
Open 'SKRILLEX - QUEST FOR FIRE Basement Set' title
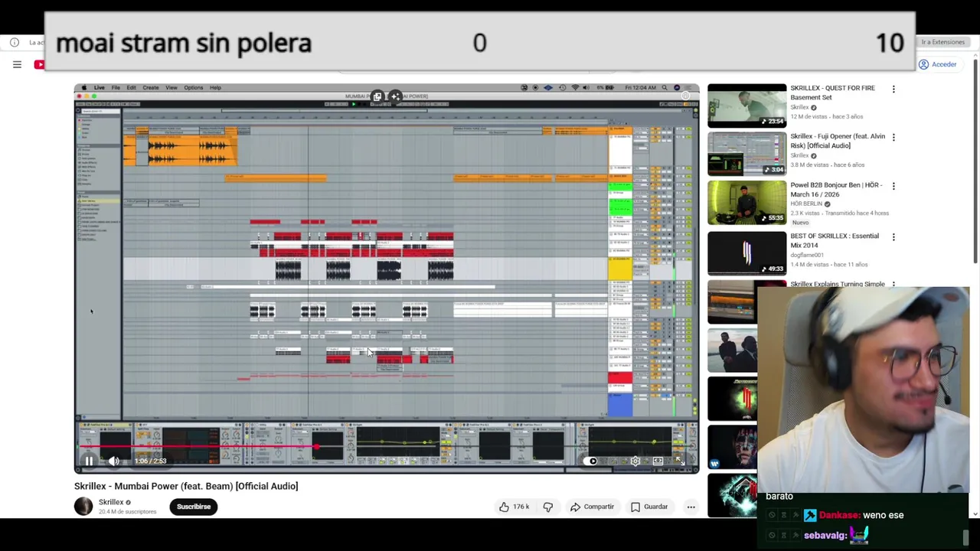[832, 93]
